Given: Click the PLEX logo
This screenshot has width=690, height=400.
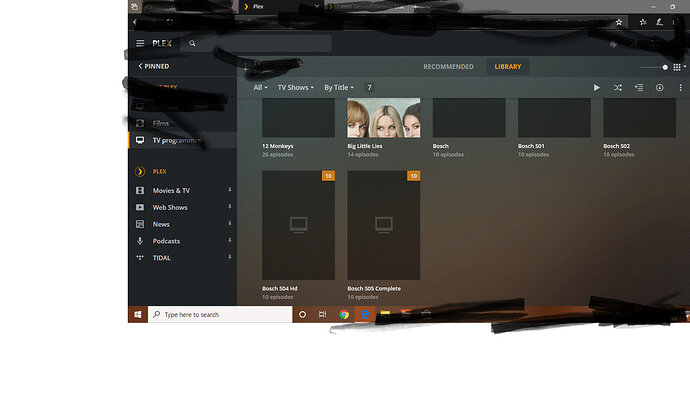Looking at the screenshot, I should (x=162, y=43).
